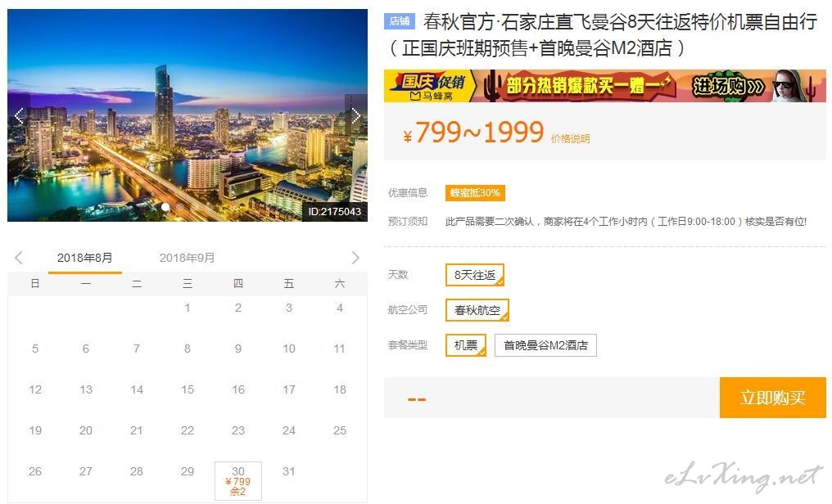
Task: Select the first gallery slide dot
Action: (165, 207)
